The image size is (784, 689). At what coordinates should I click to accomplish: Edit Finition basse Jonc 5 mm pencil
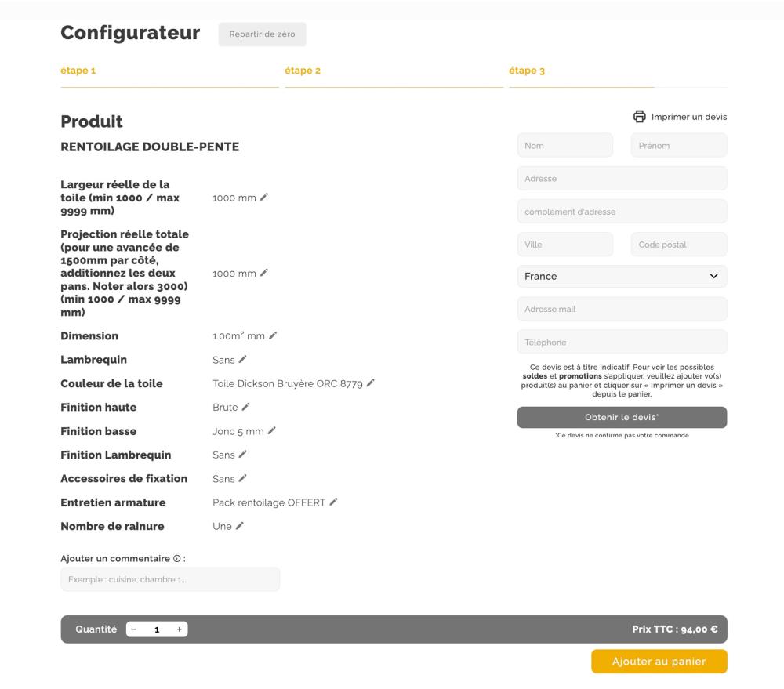272,430
